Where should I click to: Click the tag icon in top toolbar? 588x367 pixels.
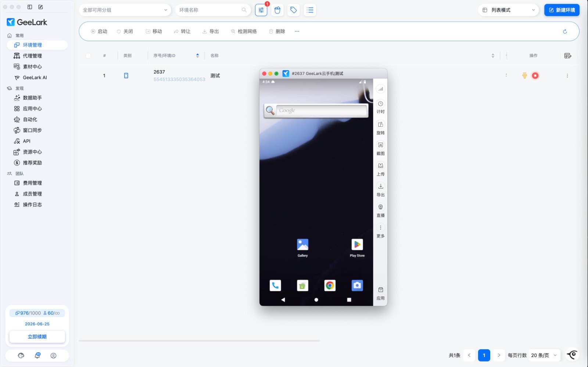(293, 10)
